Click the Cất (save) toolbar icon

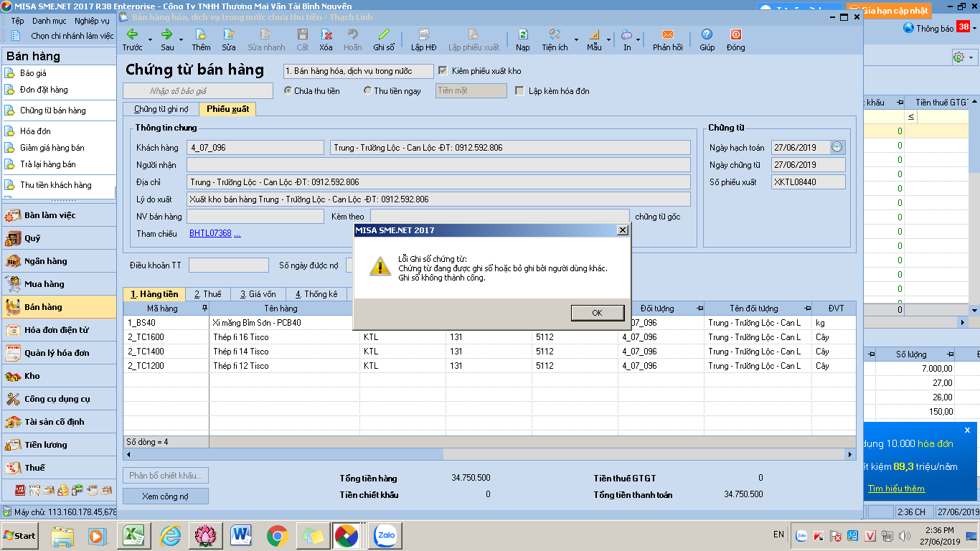(x=303, y=34)
